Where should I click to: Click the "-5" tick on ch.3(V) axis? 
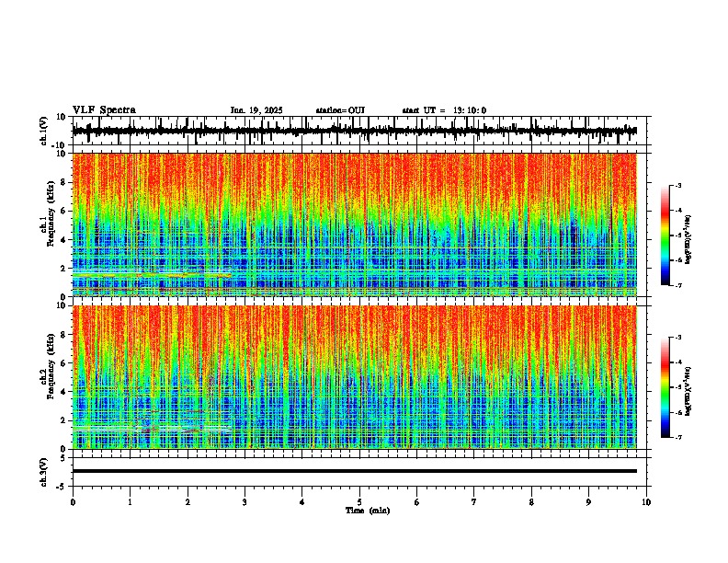(62, 487)
